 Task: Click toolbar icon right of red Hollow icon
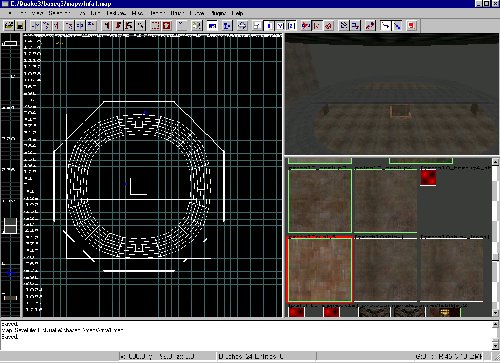181,26
